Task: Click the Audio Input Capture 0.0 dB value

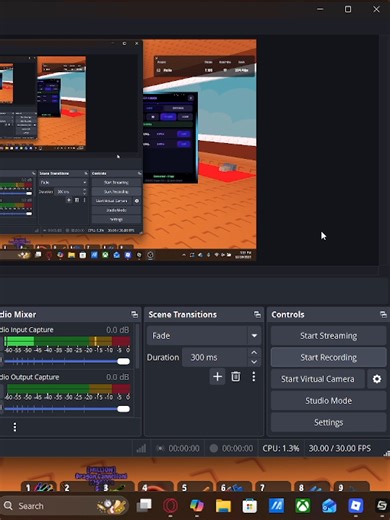Action: (x=117, y=330)
